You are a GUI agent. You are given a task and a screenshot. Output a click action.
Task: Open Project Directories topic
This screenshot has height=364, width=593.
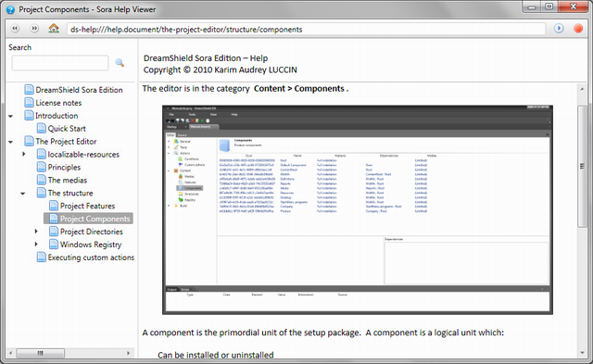92,232
